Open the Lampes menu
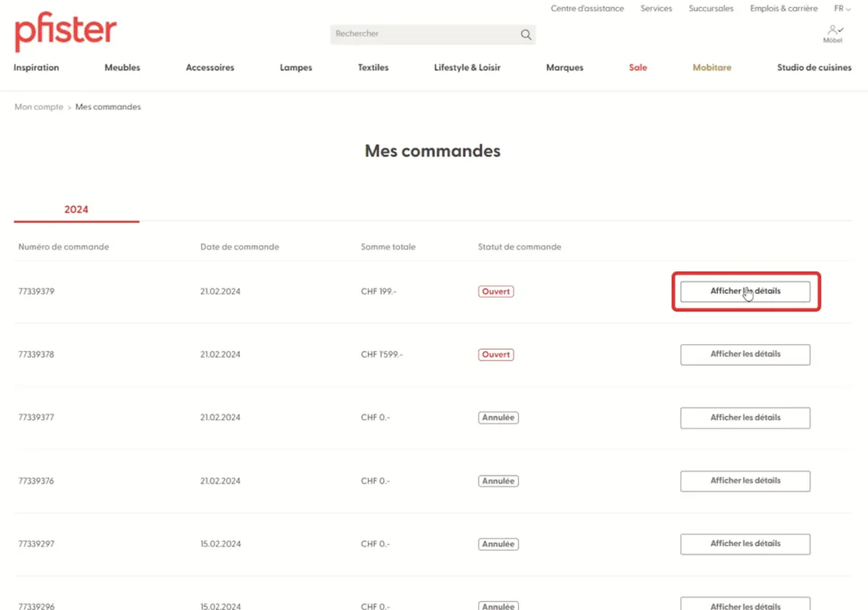The width and height of the screenshot is (868, 610). 296,68
